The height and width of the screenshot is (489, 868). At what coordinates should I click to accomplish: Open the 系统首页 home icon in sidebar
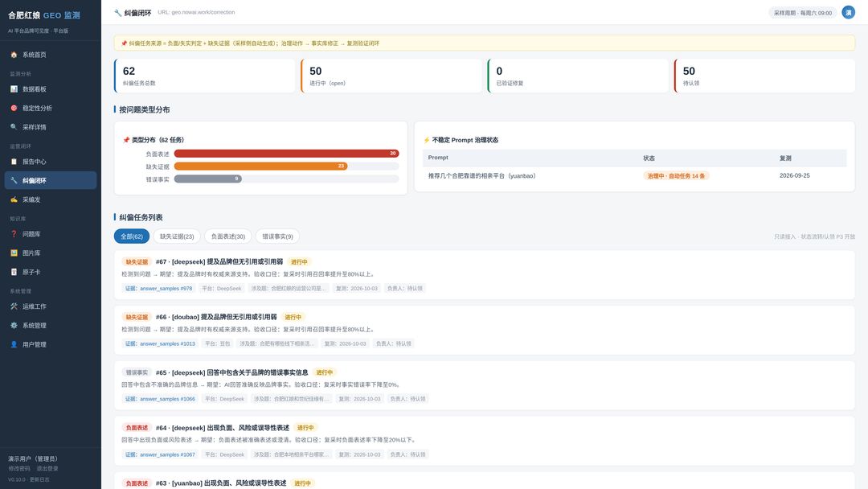click(x=14, y=55)
